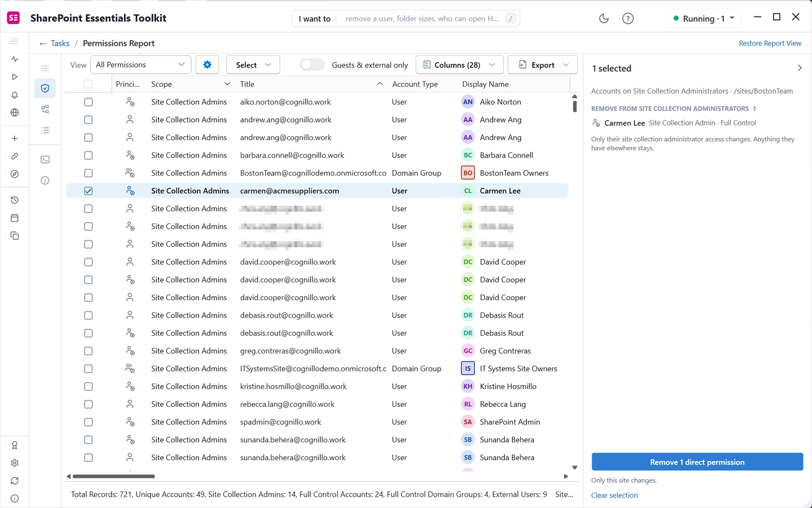Click Remove 1 direct permission button
The height and width of the screenshot is (508, 812).
coord(697,462)
